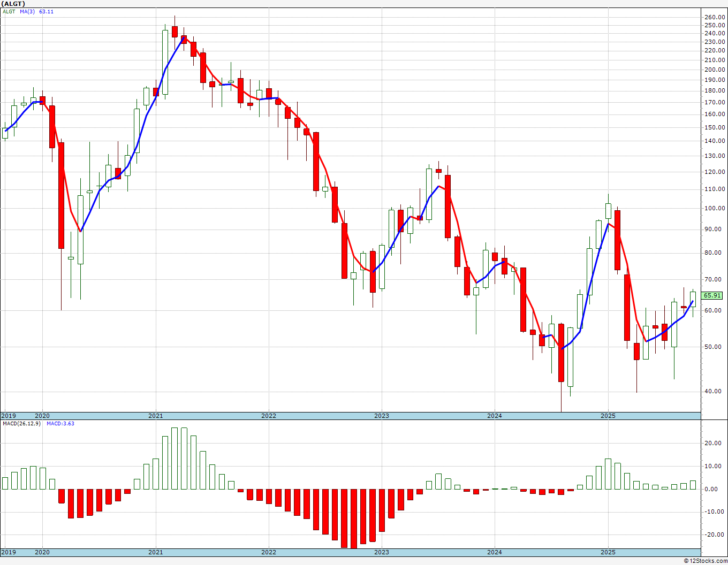Click 2025 on the MACD panel time axis
Screen dimensions: 728x565
point(608,552)
